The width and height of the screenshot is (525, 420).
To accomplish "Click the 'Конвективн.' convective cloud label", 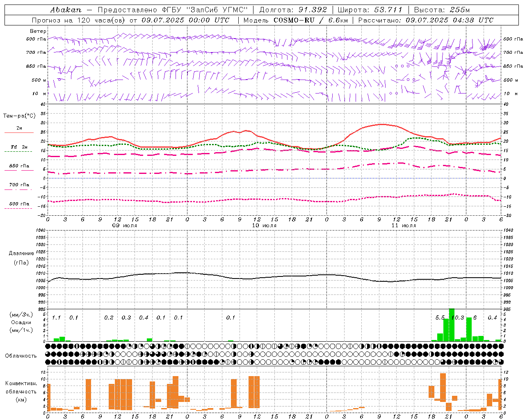I will [21, 383].
